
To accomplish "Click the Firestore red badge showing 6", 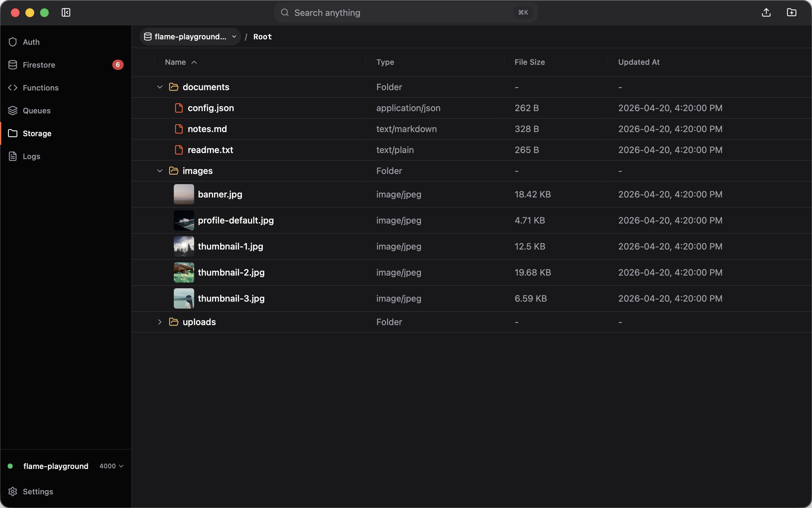I will pyautogui.click(x=118, y=65).
